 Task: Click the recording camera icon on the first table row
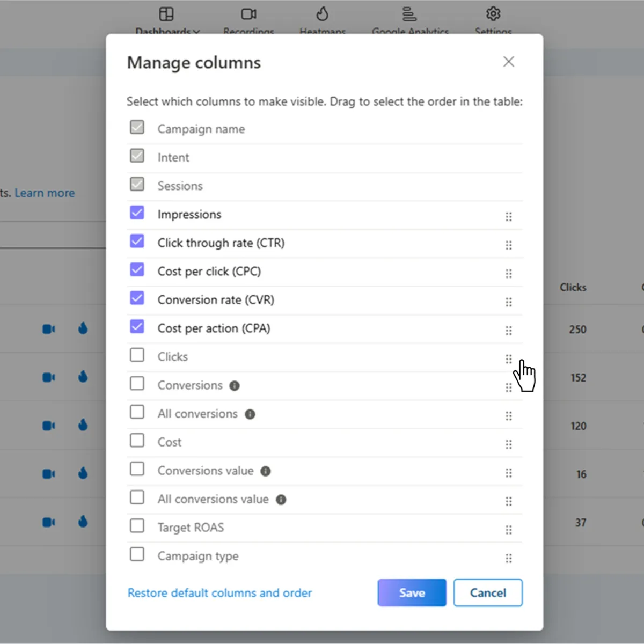[x=48, y=328]
